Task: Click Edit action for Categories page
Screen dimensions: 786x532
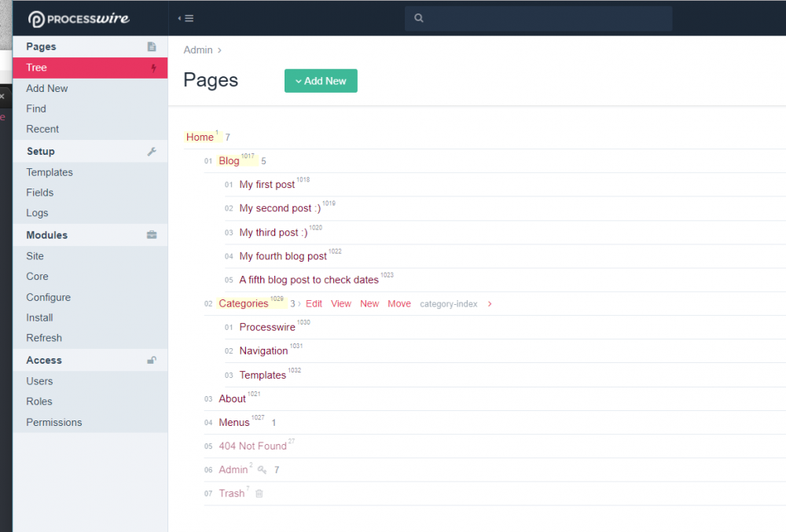Action: [314, 304]
